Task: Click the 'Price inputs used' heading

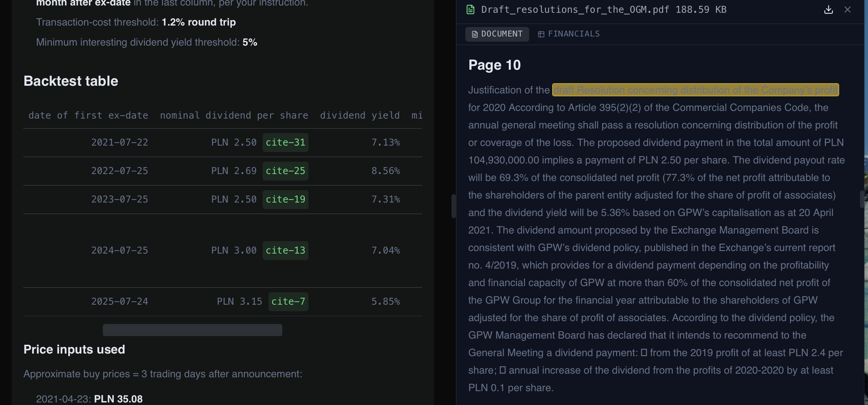Action: 74,350
